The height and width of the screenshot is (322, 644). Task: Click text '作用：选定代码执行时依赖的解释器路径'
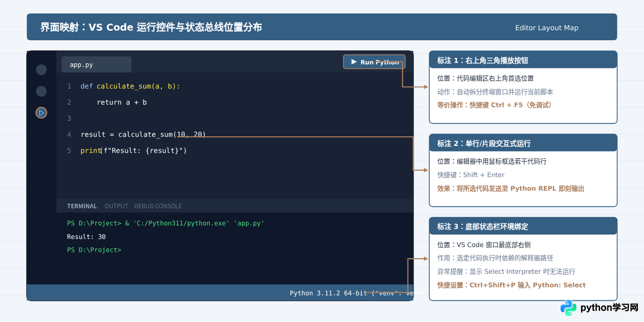[495, 258]
